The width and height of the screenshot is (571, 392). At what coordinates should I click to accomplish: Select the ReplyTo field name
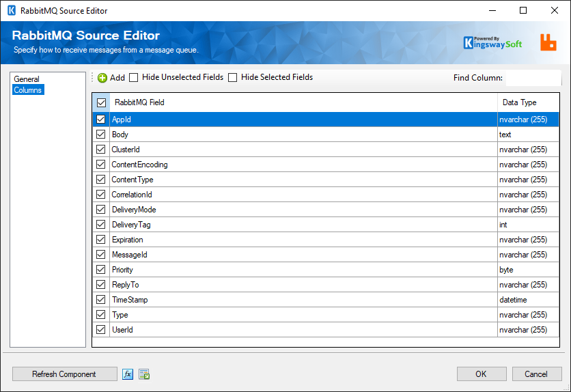pyautogui.click(x=125, y=285)
